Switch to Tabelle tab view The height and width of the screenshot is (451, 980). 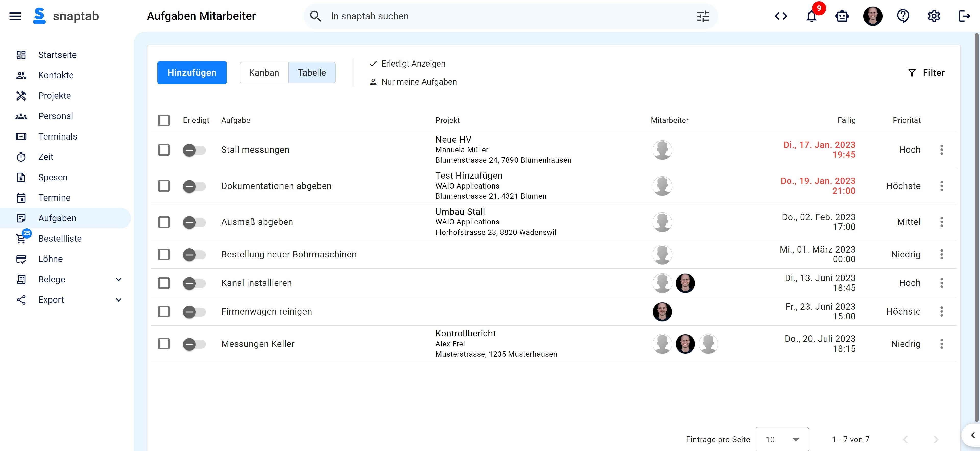[x=312, y=72]
